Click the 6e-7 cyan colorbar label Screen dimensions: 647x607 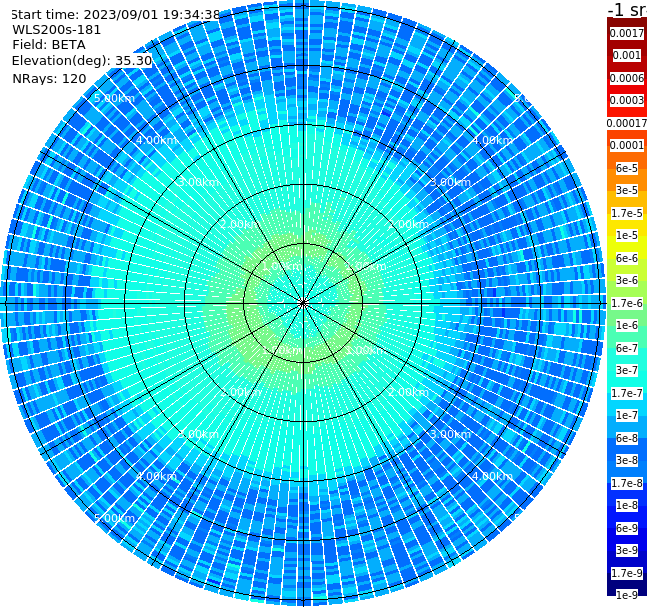(627, 348)
